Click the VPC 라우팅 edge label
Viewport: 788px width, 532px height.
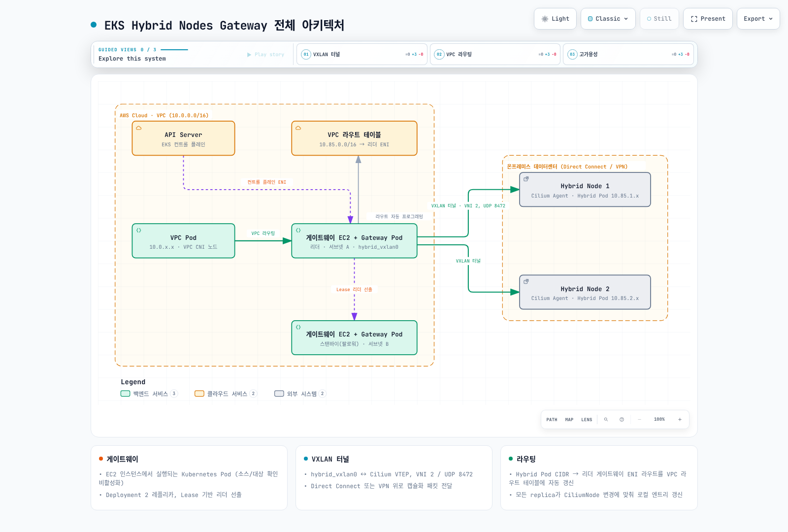pyautogui.click(x=263, y=233)
